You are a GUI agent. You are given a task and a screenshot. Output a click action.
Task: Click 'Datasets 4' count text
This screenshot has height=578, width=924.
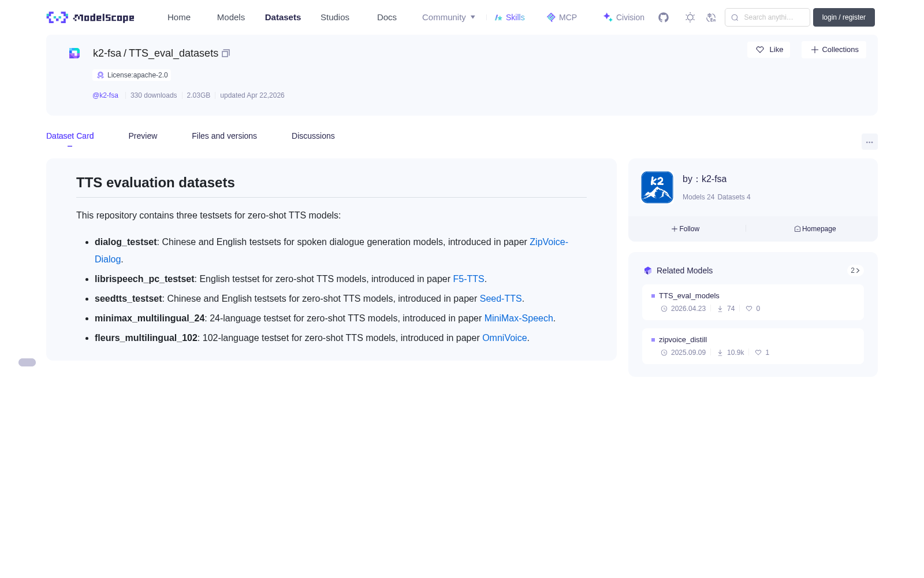point(734,197)
